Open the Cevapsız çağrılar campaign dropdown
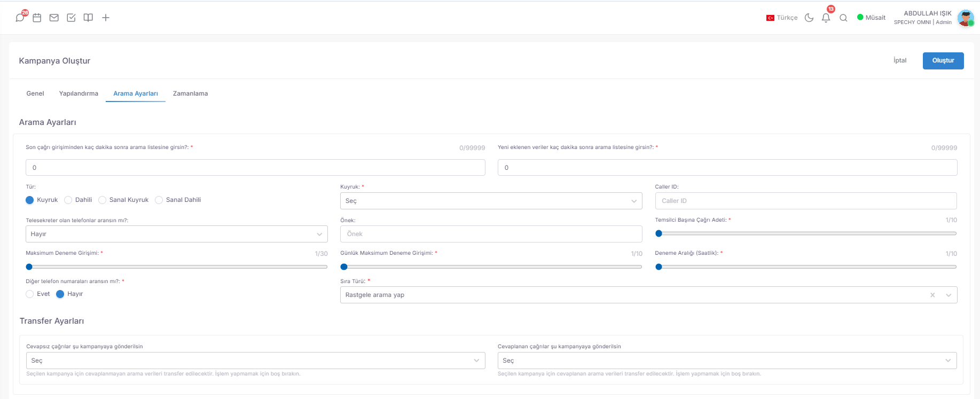Screen dimensions: 980x399 click(x=255, y=361)
